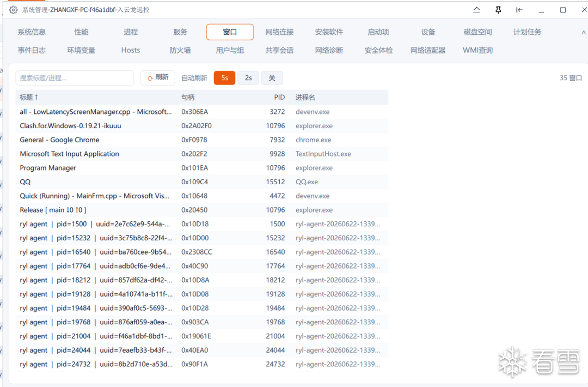The width and height of the screenshot is (588, 387).
Task: Open the 进程 tab
Action: pos(131,32)
